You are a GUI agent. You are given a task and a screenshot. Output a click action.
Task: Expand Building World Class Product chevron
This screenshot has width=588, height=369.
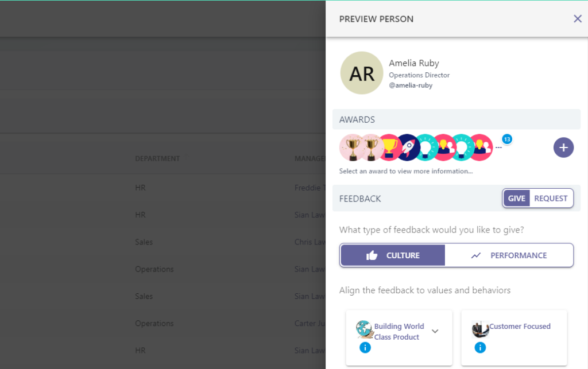[435, 331]
